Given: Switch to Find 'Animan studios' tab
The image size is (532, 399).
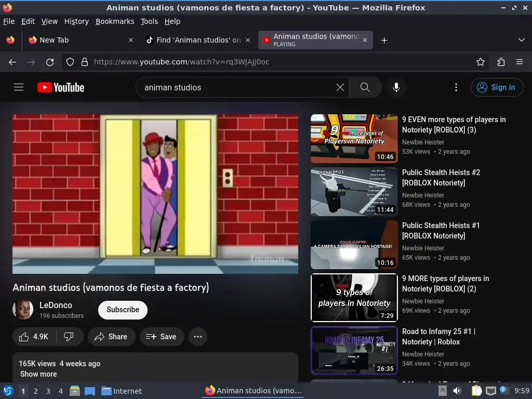Looking at the screenshot, I should (198, 40).
